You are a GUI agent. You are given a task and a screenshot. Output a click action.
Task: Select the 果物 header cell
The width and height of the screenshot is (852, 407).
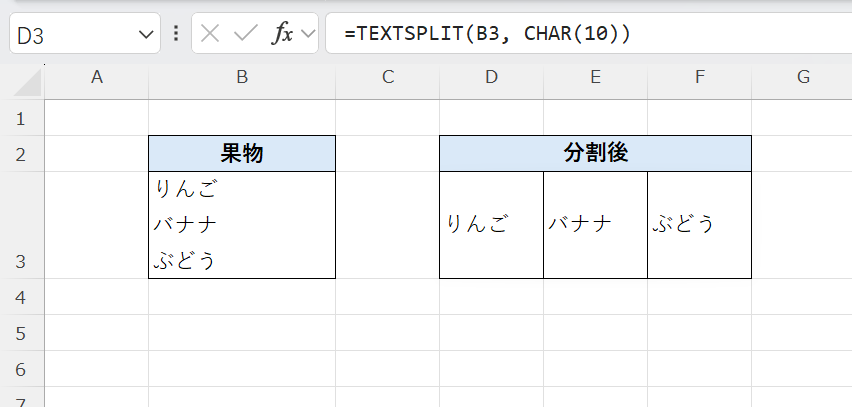241,153
